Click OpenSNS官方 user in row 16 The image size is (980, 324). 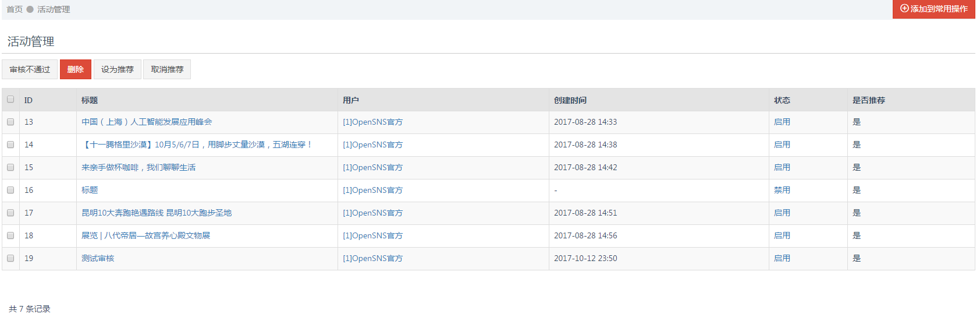pyautogui.click(x=372, y=190)
